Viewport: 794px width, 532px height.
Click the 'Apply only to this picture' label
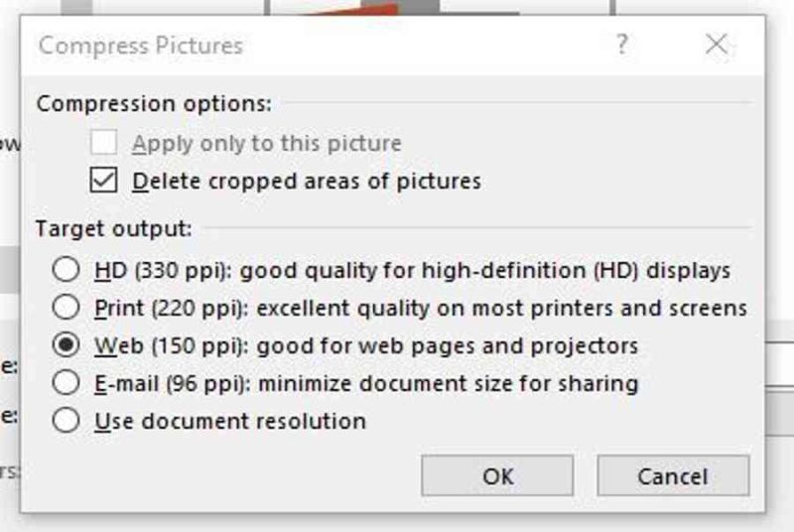tap(267, 143)
